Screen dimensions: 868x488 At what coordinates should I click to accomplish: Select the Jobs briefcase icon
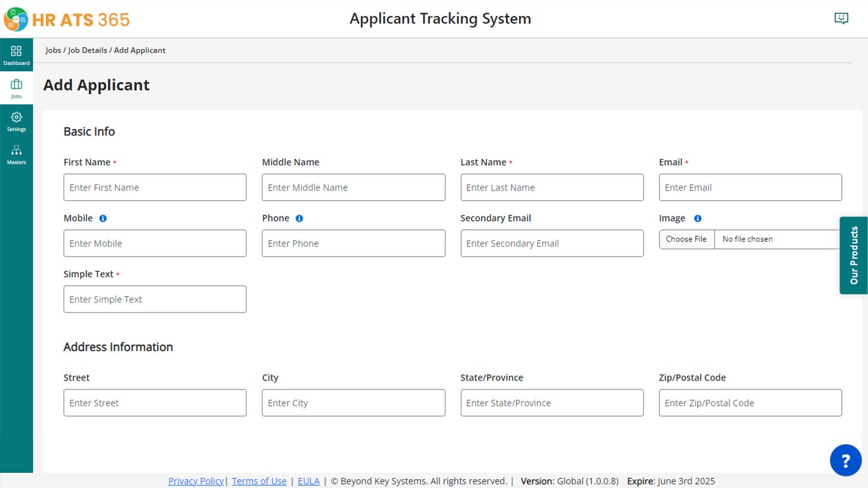17,85
